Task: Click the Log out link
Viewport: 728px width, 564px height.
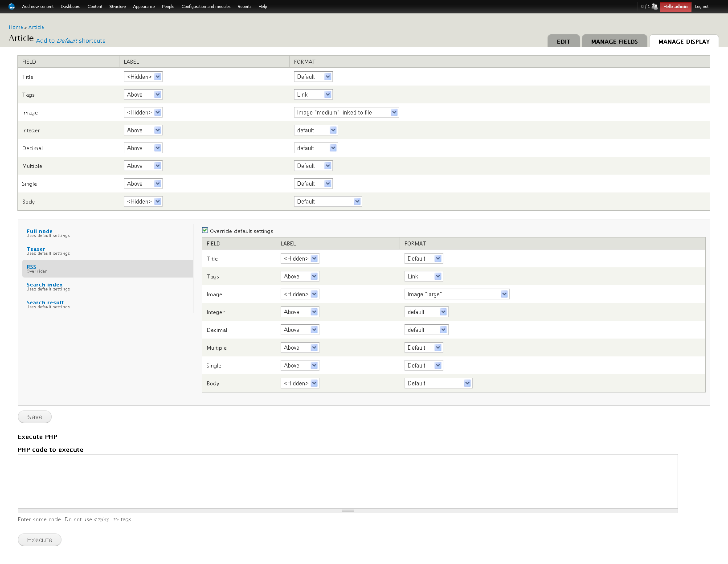Action: click(x=701, y=7)
